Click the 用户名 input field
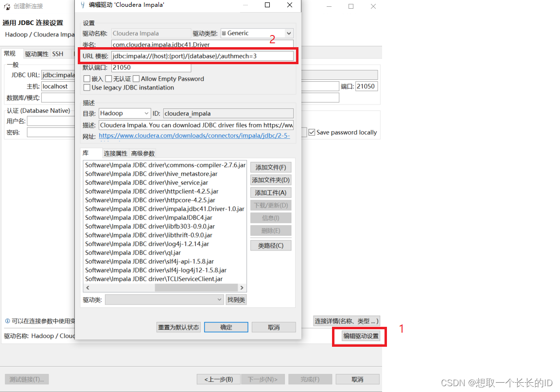The width and height of the screenshot is (560, 392). (x=51, y=121)
